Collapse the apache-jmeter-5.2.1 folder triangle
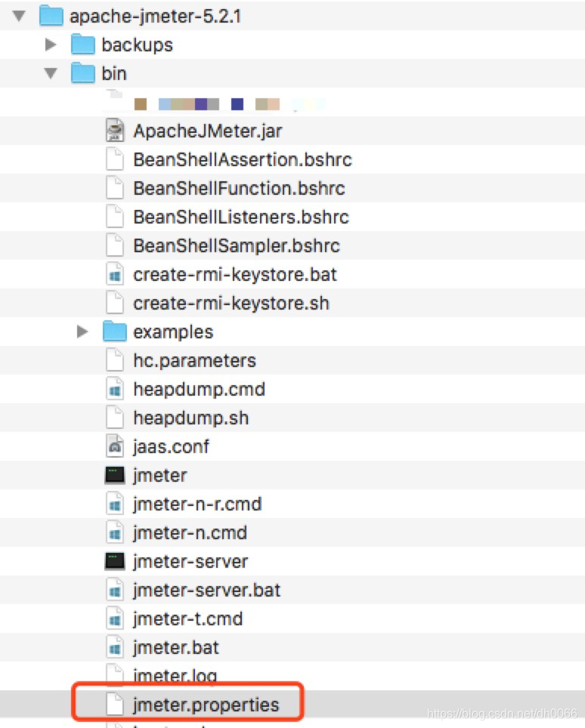Screen dimensions: 585x728 [19, 17]
